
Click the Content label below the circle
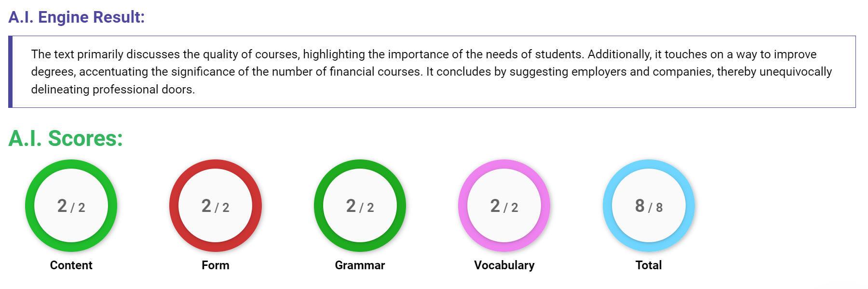pos(71,265)
